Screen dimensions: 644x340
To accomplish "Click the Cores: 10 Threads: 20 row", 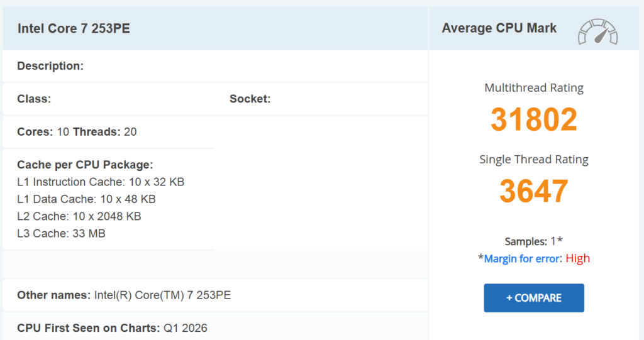I will click(77, 132).
